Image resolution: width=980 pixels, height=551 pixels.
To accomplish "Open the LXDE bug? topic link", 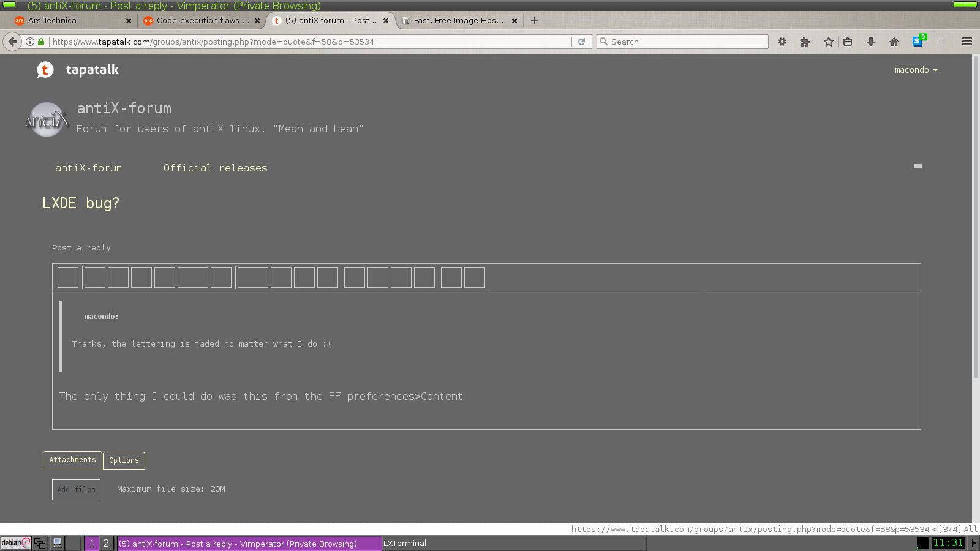I will coord(81,203).
